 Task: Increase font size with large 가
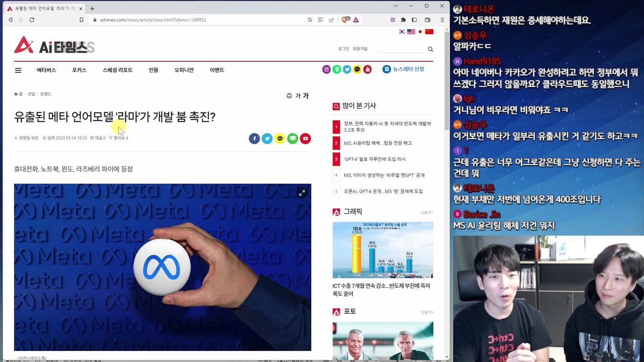point(306,96)
